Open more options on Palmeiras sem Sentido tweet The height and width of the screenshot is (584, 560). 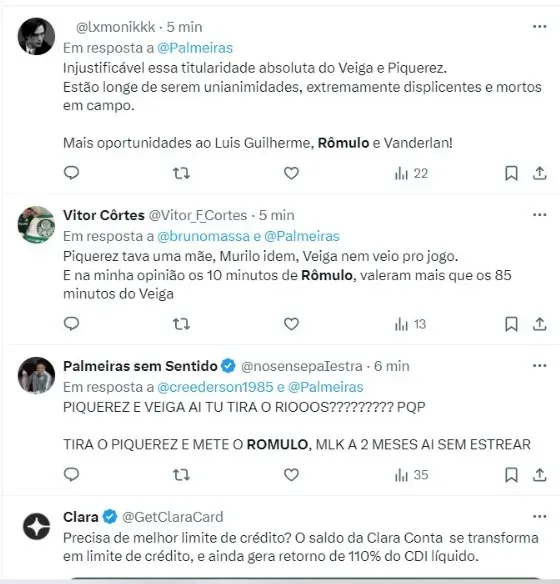click(540, 365)
